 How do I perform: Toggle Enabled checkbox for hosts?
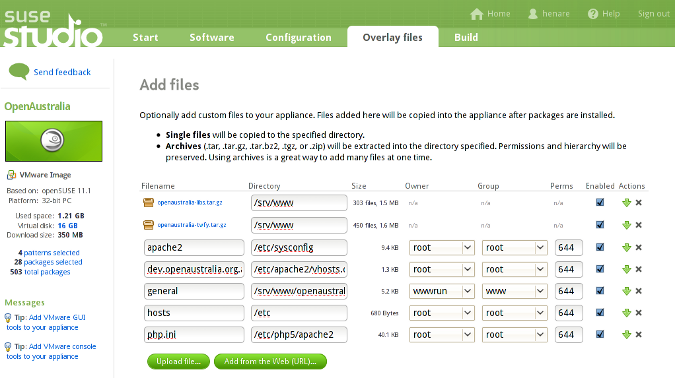(x=600, y=312)
